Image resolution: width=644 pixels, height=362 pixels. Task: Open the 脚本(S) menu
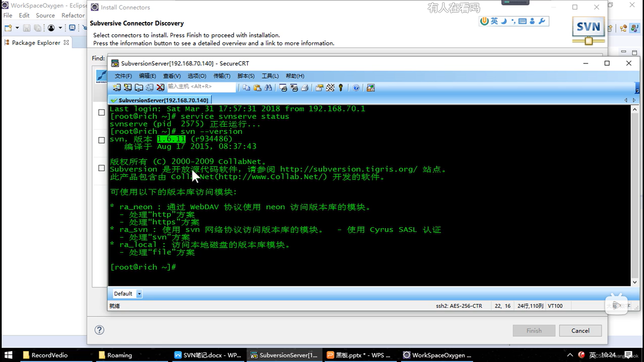coord(246,76)
